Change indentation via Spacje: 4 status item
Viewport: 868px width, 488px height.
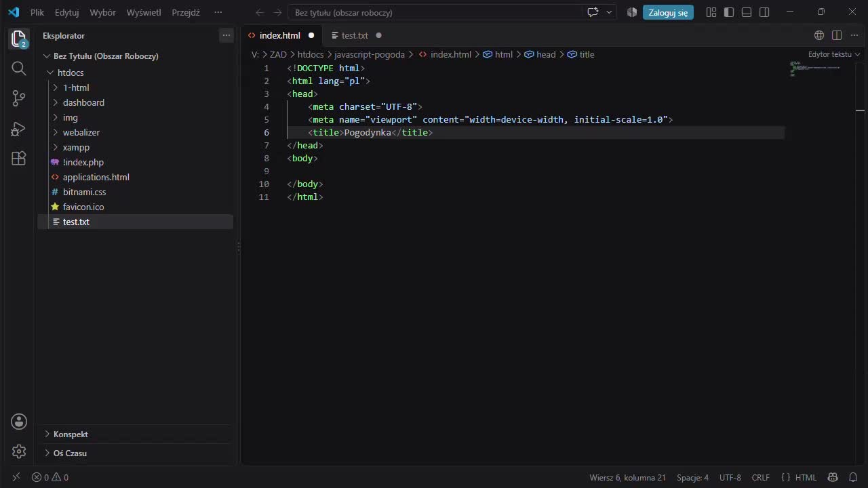tap(692, 477)
